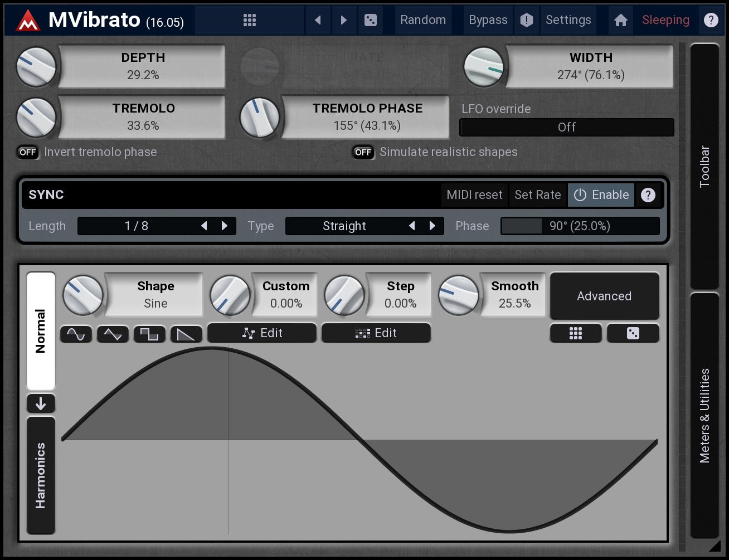
Task: Click the MIDI reset button
Action: pyautogui.click(x=474, y=195)
